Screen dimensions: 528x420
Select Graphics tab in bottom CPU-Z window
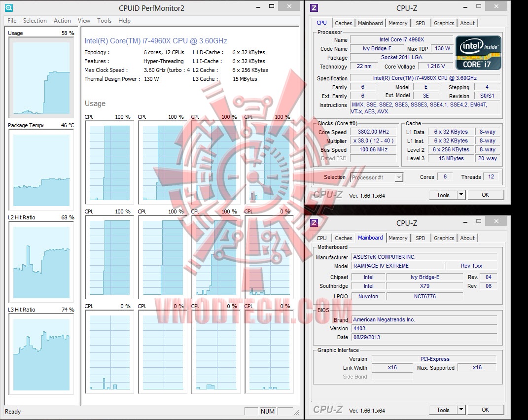tap(444, 238)
